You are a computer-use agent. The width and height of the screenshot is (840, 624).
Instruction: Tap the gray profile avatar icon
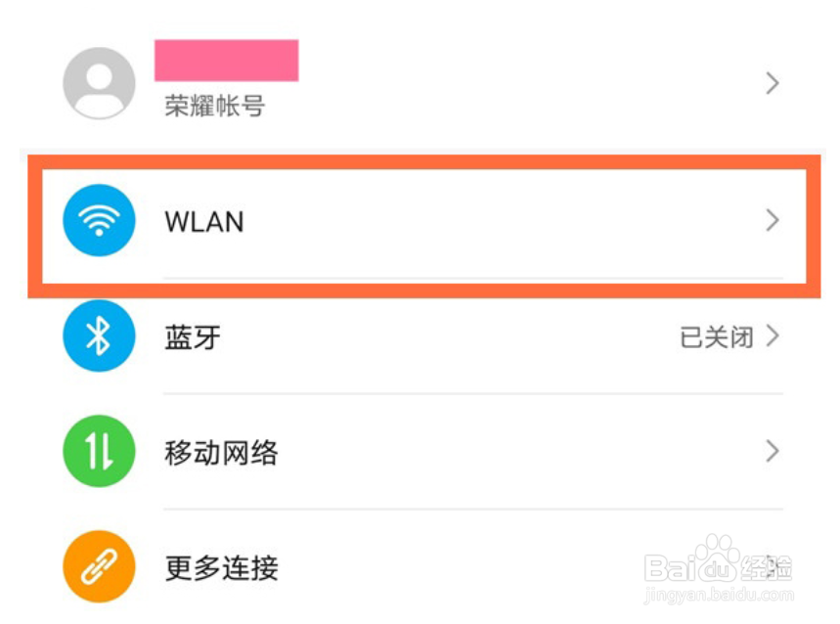point(99,83)
